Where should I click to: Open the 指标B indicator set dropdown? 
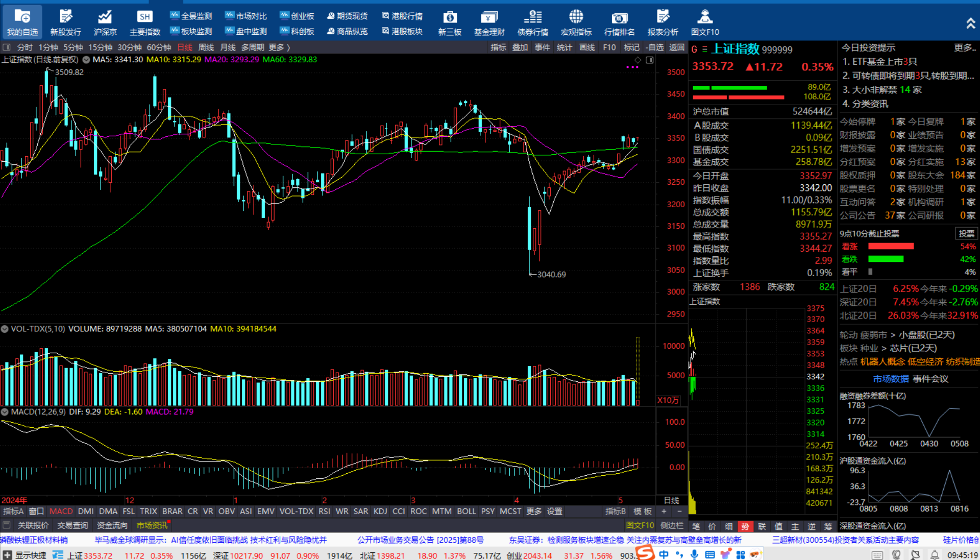point(616,512)
